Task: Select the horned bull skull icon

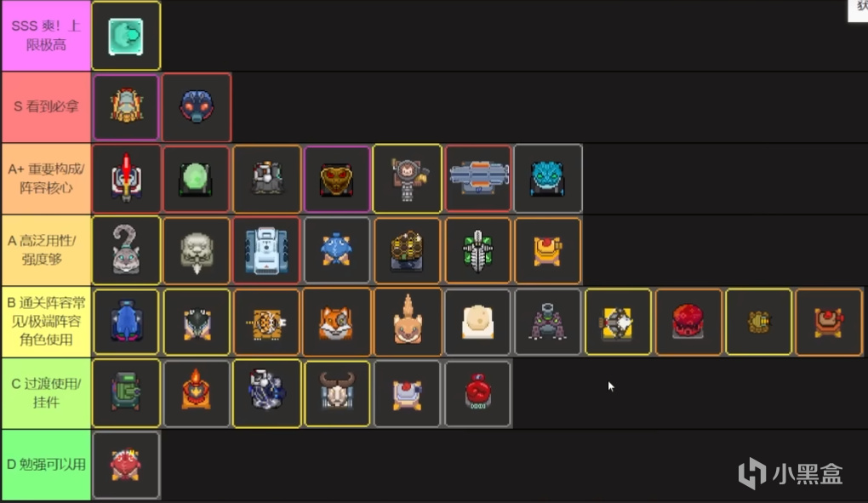Action: click(x=337, y=393)
